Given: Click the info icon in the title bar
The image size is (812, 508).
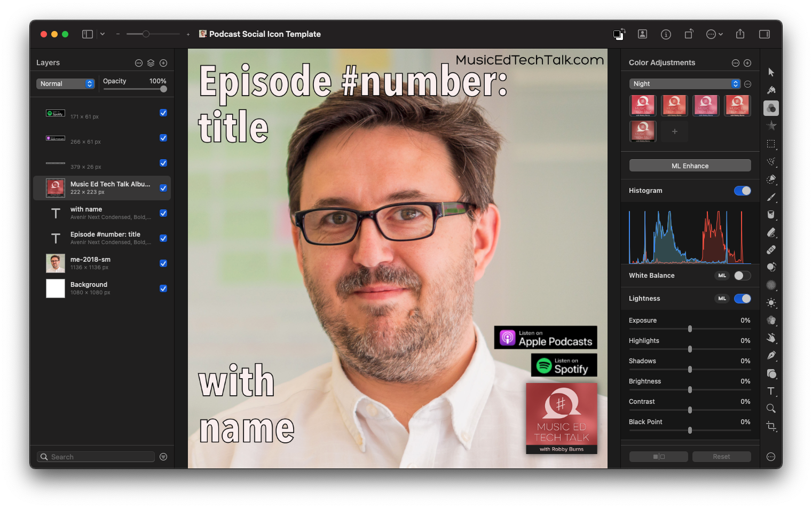Looking at the screenshot, I should (666, 34).
